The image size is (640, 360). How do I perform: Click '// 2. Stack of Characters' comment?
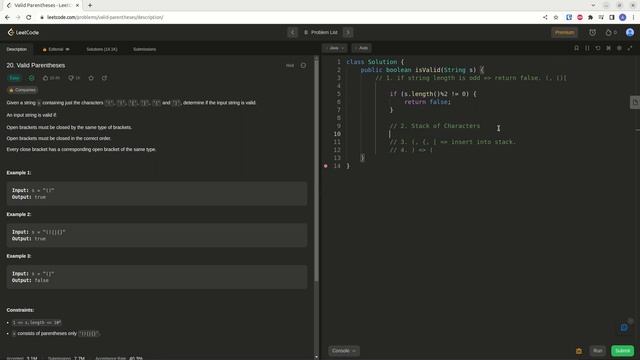point(435,126)
